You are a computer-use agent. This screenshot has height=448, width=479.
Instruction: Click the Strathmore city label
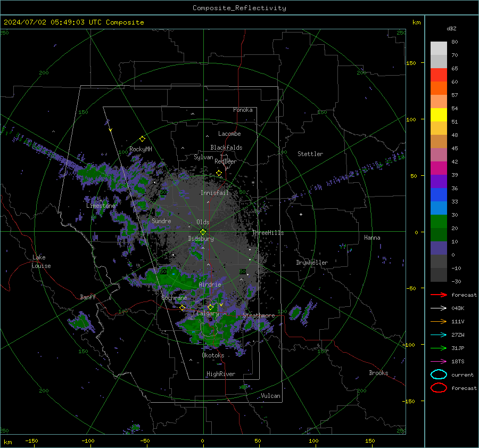click(259, 315)
